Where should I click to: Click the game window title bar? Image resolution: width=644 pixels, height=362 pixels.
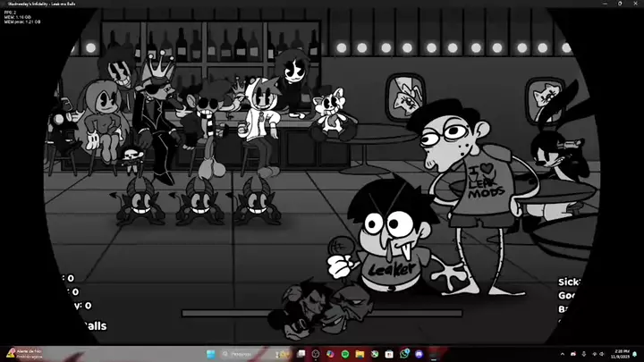click(268, 4)
